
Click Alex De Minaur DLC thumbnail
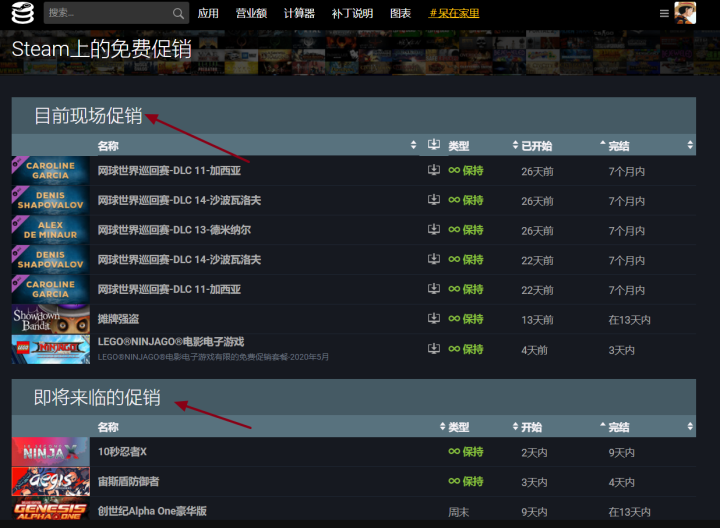[x=51, y=230]
